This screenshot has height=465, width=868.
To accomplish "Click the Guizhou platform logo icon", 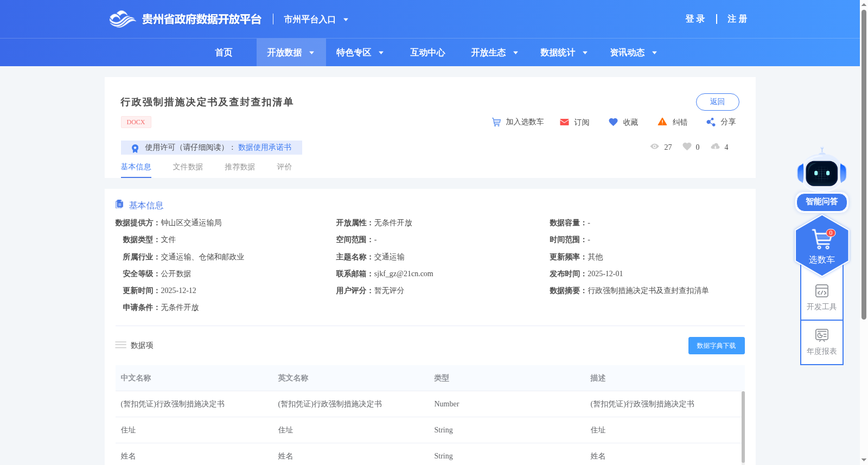I will point(122,19).
